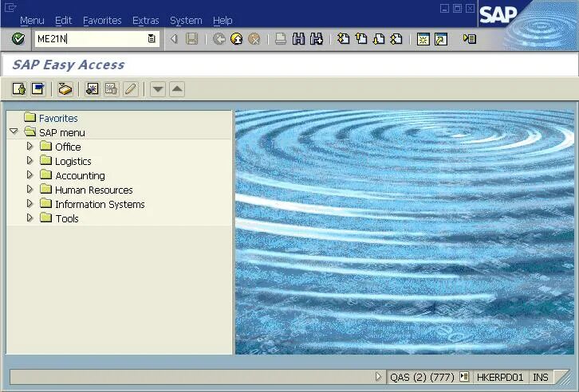
Task: Click the SAP Menu toolbar icon
Action: point(38,89)
